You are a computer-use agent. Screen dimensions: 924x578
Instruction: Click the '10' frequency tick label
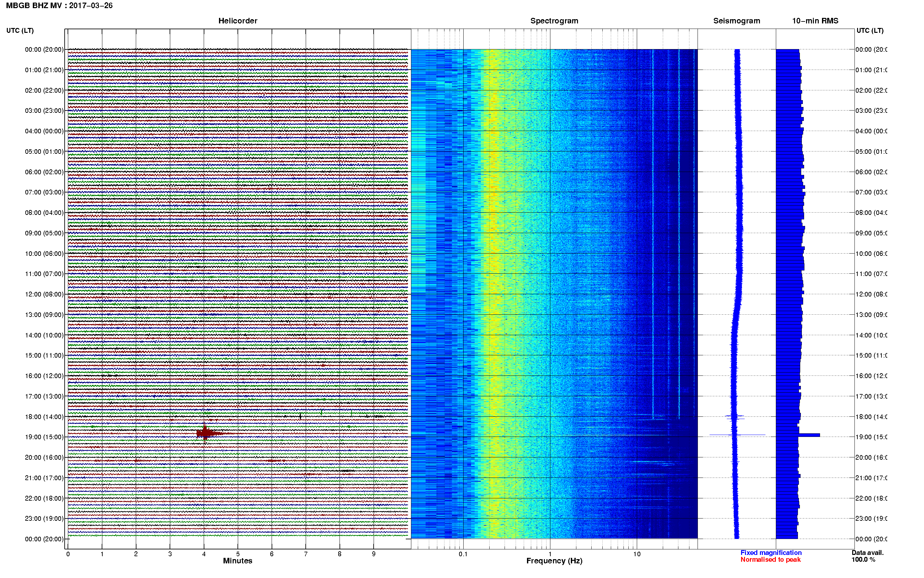pyautogui.click(x=637, y=554)
